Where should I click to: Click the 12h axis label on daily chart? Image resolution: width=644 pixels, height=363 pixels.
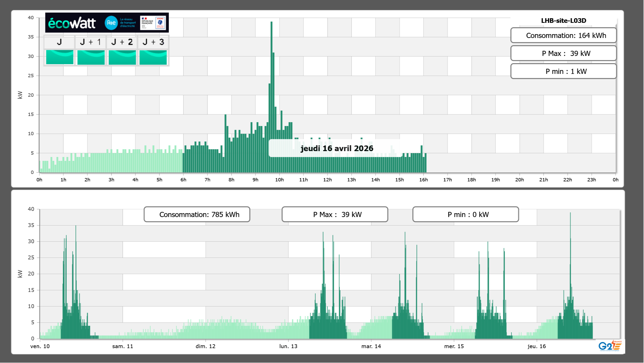click(x=327, y=180)
